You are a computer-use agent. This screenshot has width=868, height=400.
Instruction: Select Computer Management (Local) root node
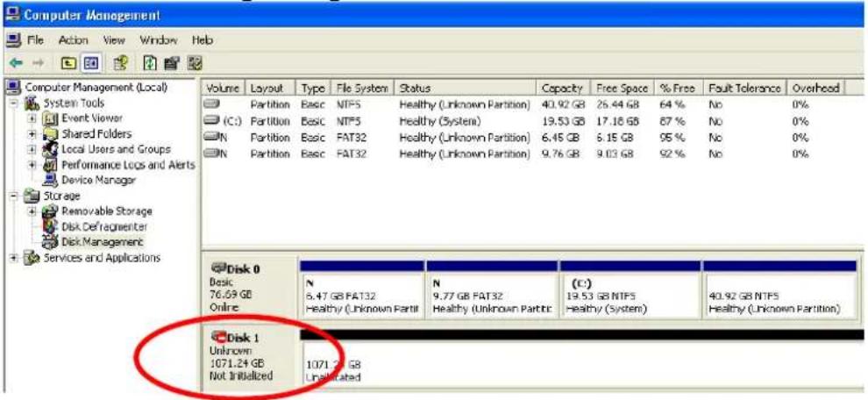[96, 88]
